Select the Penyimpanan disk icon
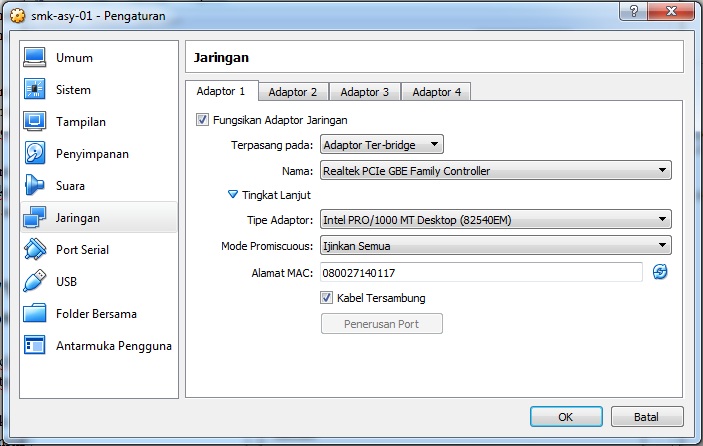 (35, 153)
